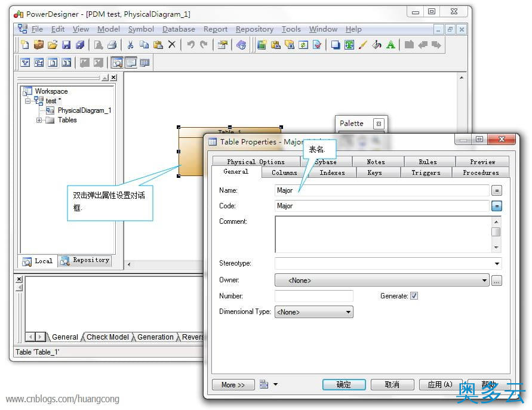This screenshot has height=410, width=532.
Task: Click the Save floppy disk icon
Action: 66,45
